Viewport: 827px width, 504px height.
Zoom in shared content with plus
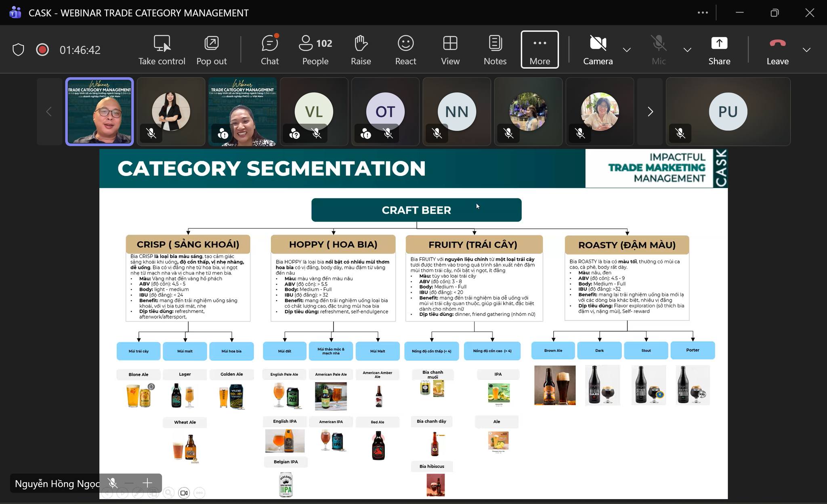tap(147, 483)
